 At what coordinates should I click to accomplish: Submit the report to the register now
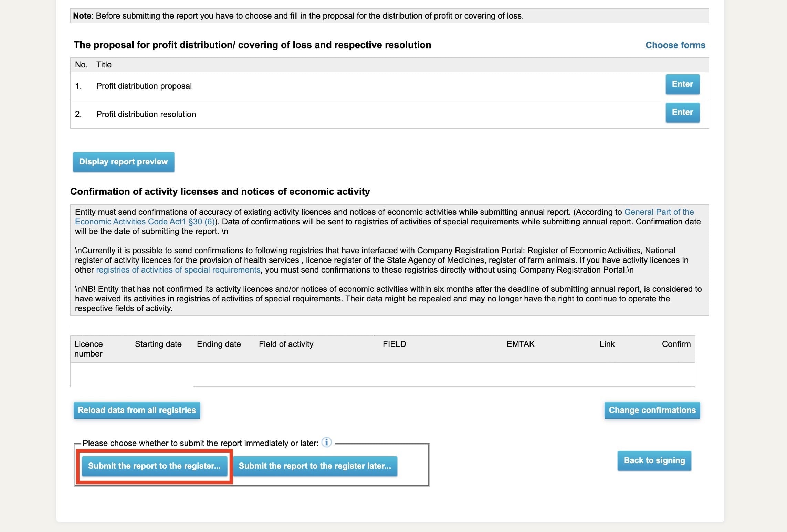[x=154, y=466]
